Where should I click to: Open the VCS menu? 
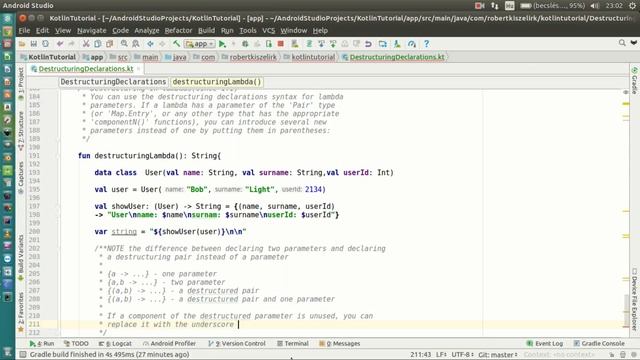click(268, 31)
